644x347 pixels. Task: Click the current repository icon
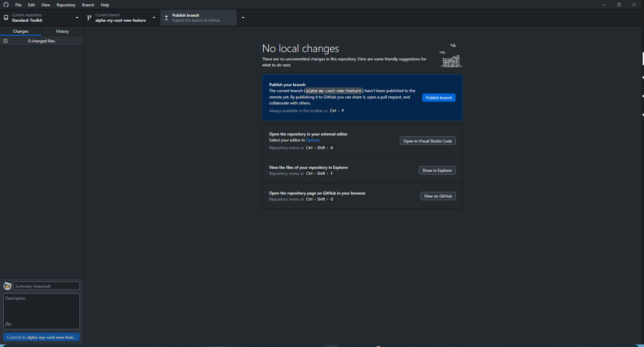(x=6, y=18)
